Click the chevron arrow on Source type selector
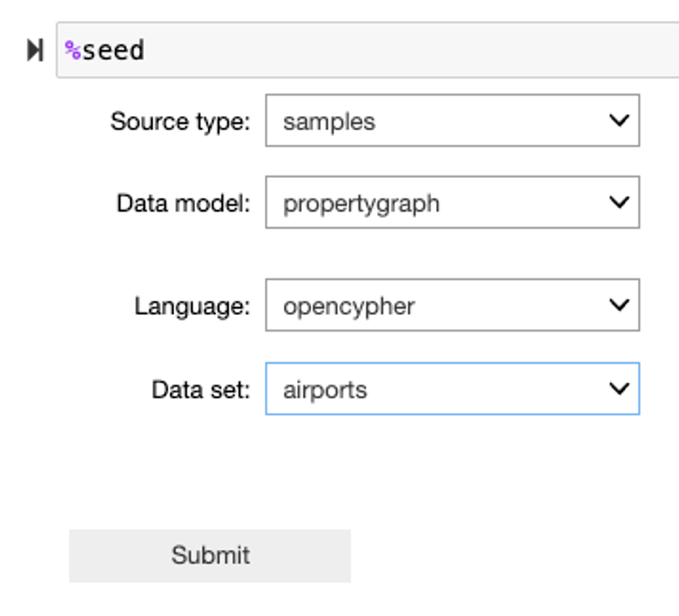 pos(619,121)
